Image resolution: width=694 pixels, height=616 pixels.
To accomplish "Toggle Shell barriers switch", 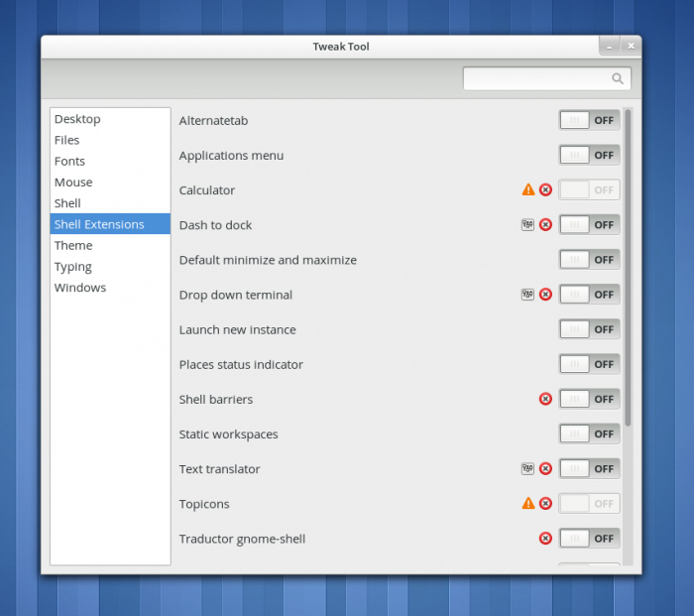I will click(589, 399).
